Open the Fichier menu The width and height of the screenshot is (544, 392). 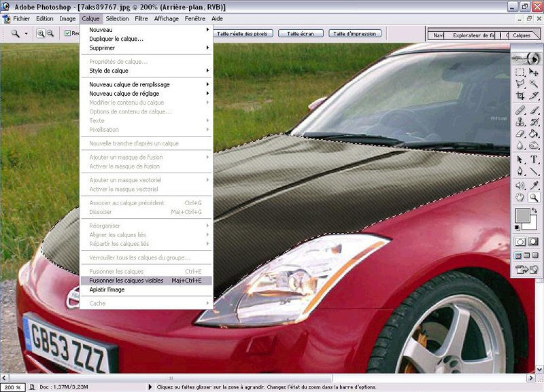(x=21, y=19)
